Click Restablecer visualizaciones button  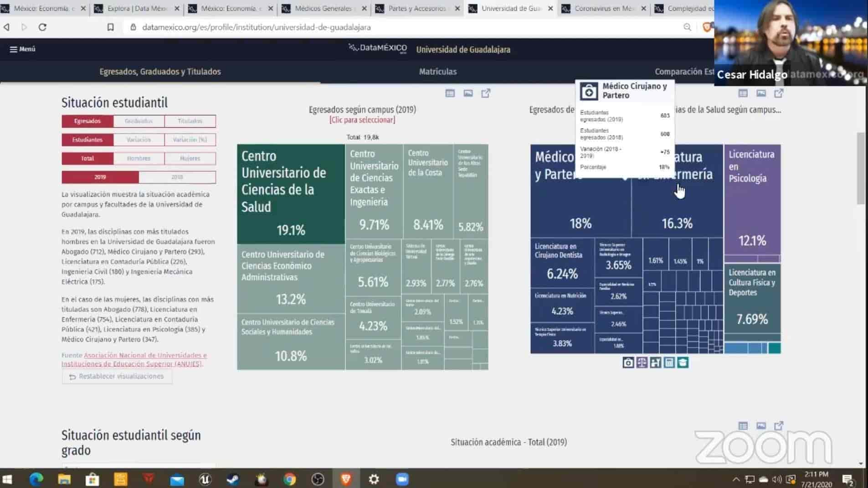(x=117, y=376)
